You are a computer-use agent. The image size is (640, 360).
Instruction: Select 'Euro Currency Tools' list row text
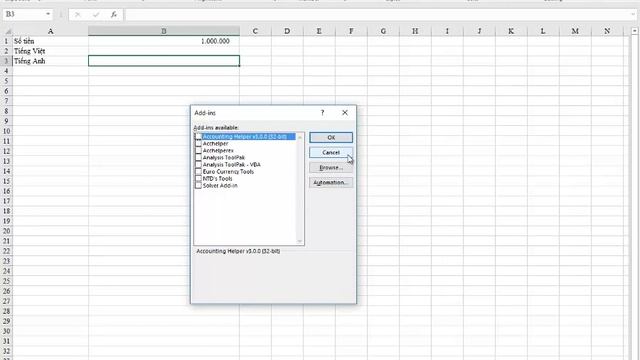click(x=228, y=171)
